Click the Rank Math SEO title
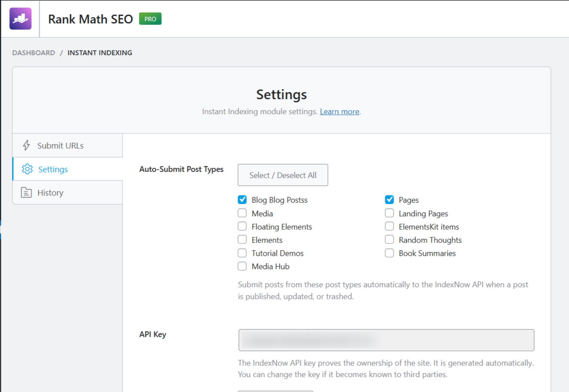 coord(90,19)
